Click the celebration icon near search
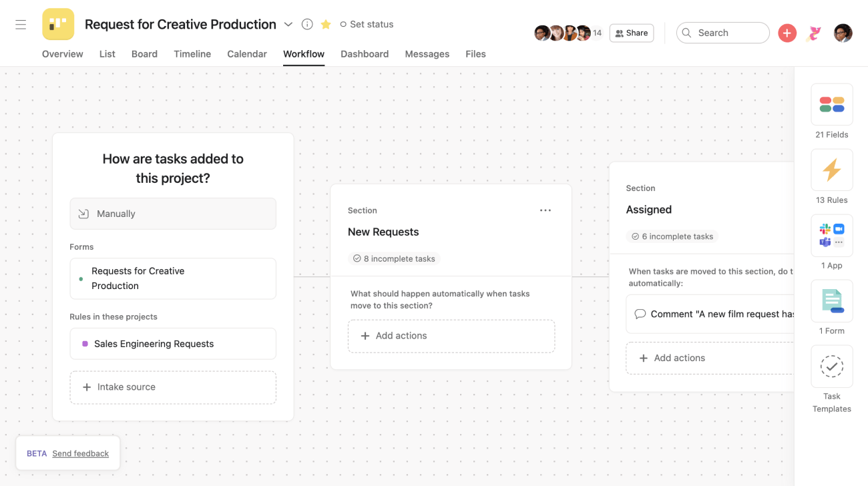 [x=814, y=32]
